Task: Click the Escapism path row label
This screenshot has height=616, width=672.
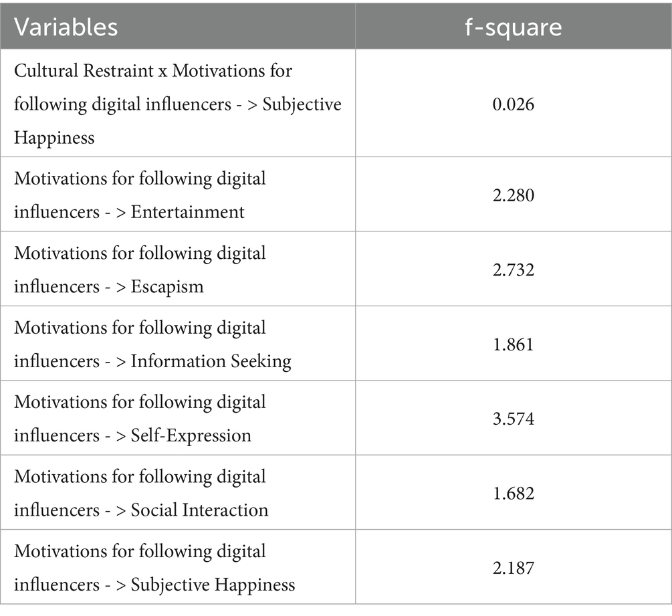Action: click(x=140, y=270)
